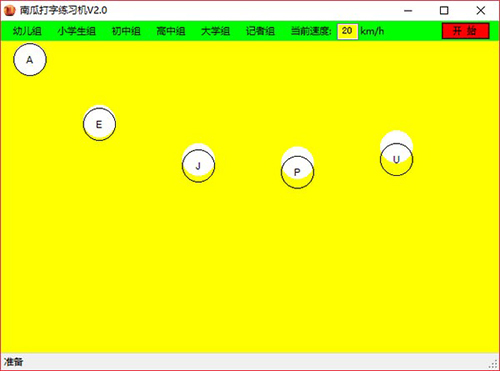This screenshot has height=371, width=500.
Task: Maximize the typing practice window
Action: 444,11
